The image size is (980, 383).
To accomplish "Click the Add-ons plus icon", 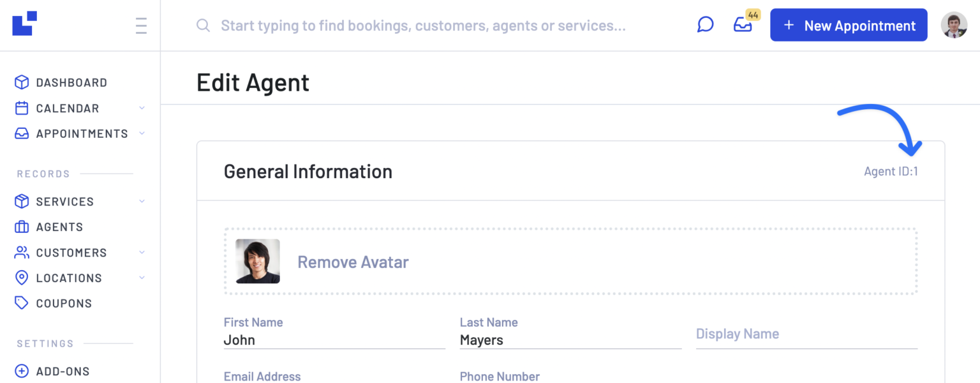I will click(21, 371).
